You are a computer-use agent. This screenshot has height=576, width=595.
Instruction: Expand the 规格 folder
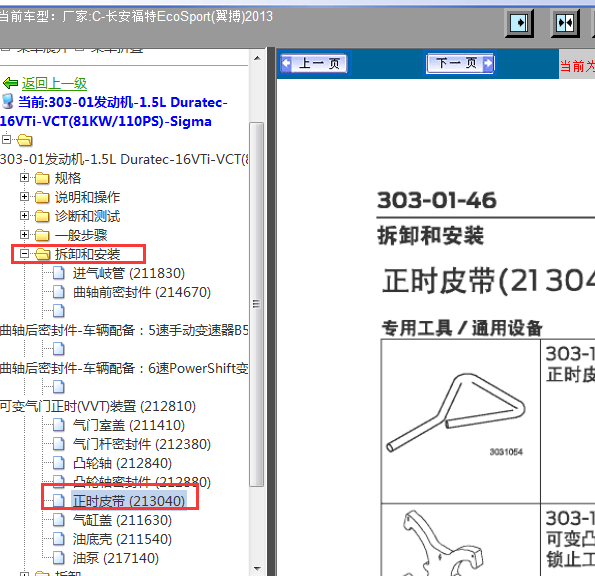(24, 177)
